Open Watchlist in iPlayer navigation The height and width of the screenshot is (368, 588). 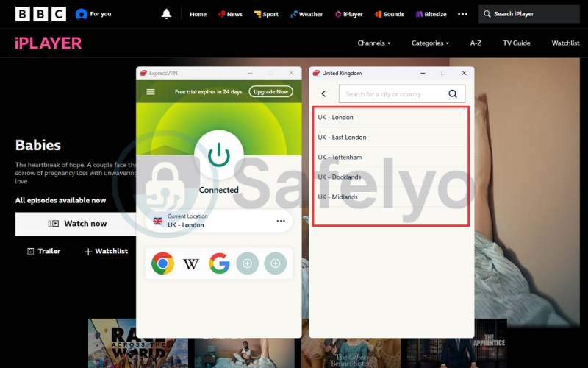tap(565, 43)
